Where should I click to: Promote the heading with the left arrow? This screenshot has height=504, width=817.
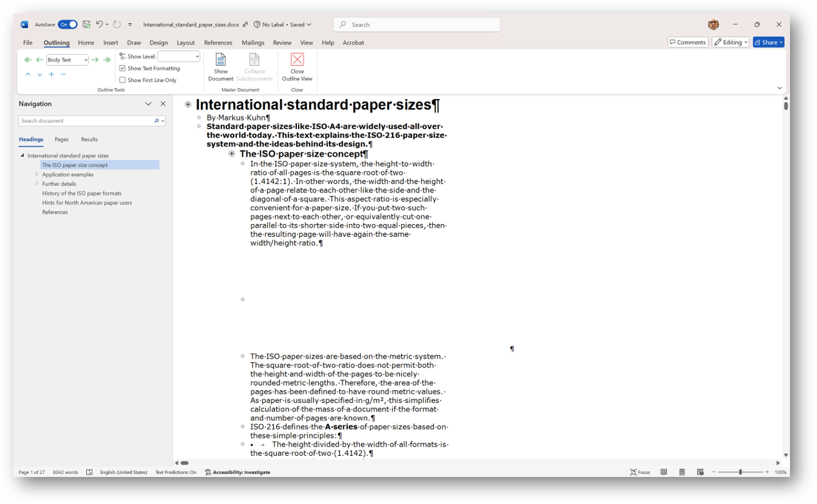click(39, 59)
